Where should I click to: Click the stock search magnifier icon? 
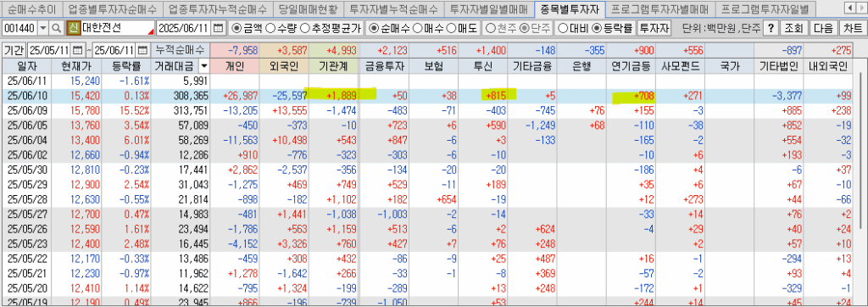click(x=57, y=28)
